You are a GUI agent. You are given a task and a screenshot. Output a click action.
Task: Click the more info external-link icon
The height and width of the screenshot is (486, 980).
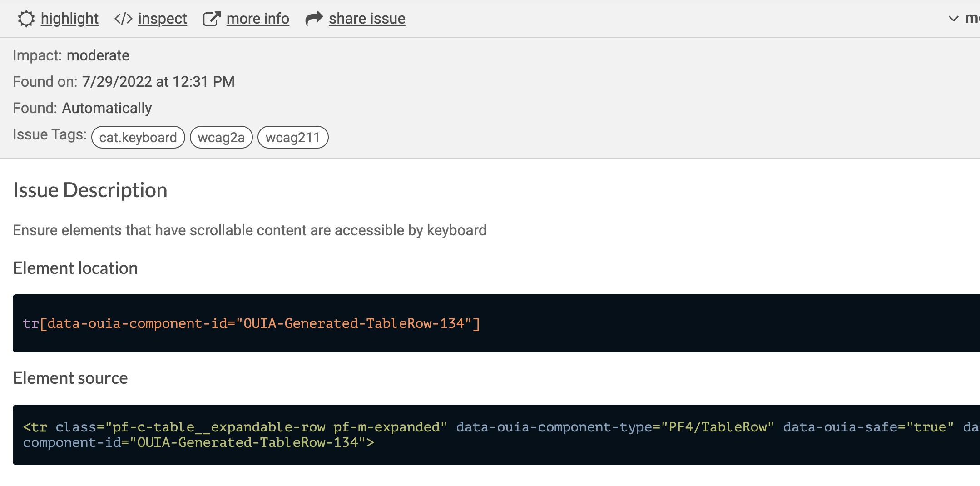pos(212,19)
